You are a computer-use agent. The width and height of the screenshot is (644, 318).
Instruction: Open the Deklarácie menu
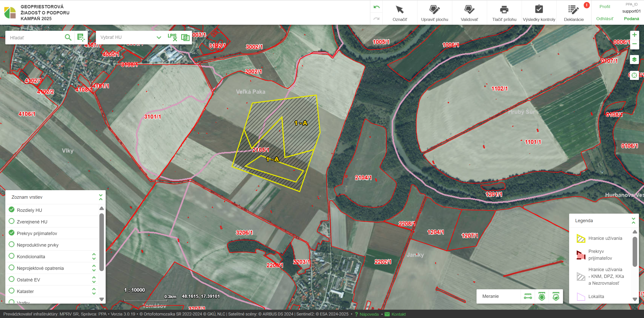[x=574, y=13]
